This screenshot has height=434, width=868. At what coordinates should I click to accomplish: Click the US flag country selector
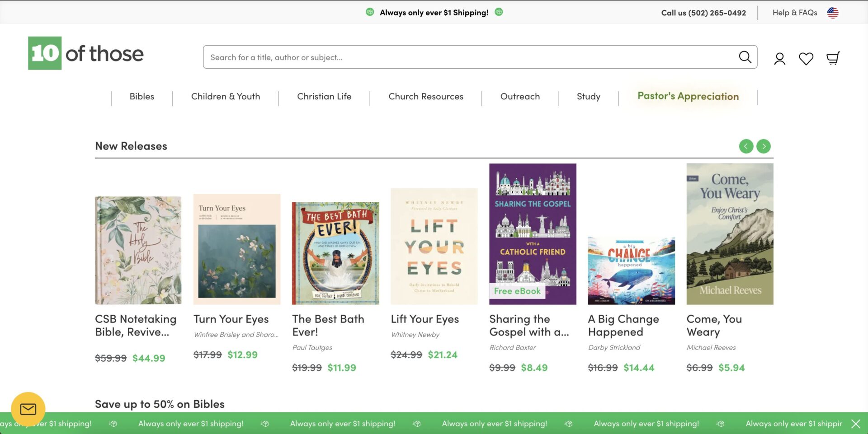[x=833, y=13]
